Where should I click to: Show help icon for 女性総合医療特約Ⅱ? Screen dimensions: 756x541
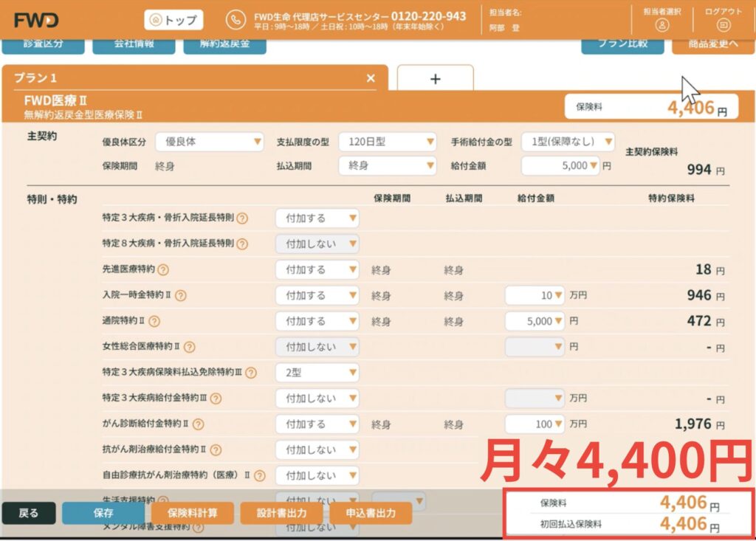190,347
